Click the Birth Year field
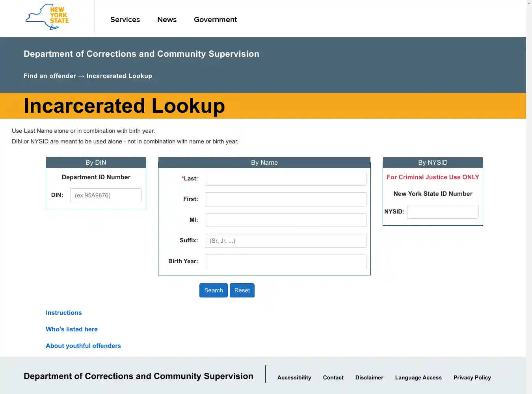 [x=286, y=261]
